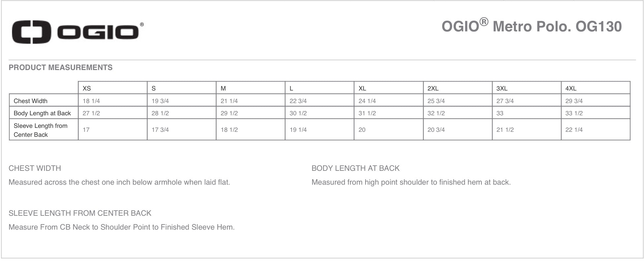Select the chest measurement description text
The width and height of the screenshot is (644, 262).
[x=119, y=182]
